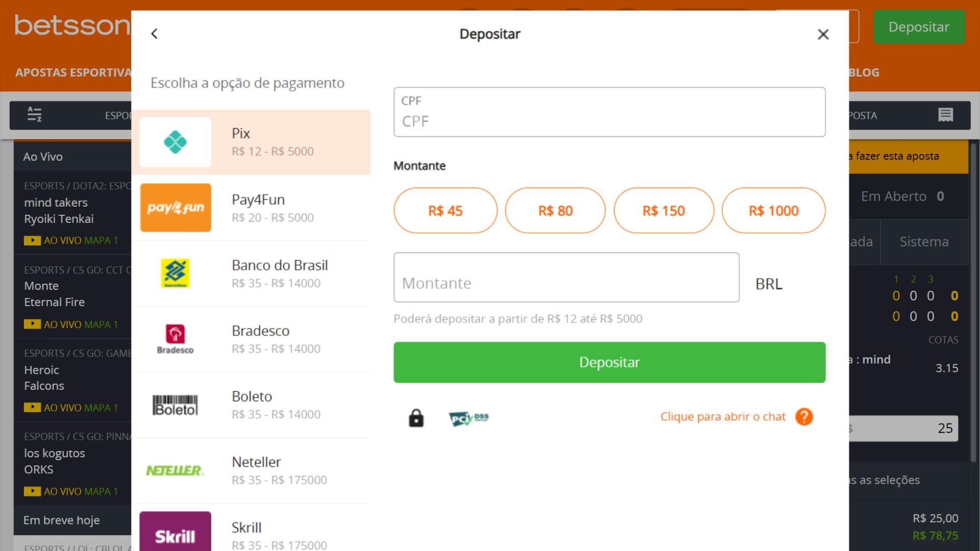Select the Neteller payment icon
980x551 pixels.
[175, 470]
